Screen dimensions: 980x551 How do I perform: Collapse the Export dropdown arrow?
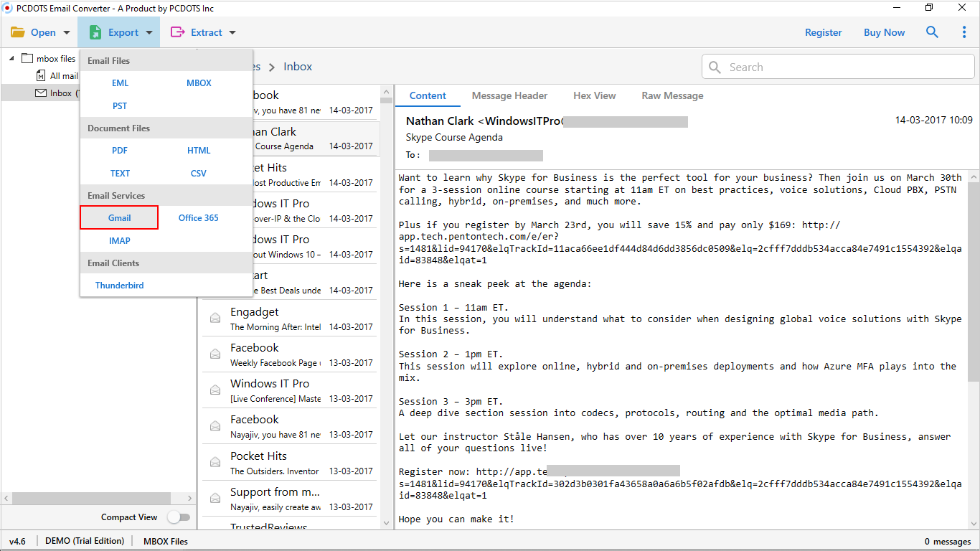(x=149, y=32)
